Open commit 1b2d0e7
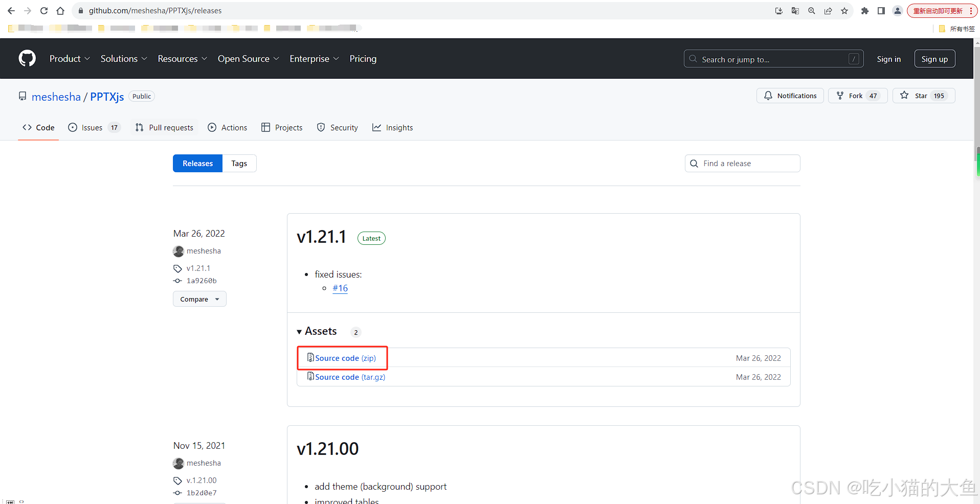This screenshot has height=504, width=980. [x=202, y=493]
